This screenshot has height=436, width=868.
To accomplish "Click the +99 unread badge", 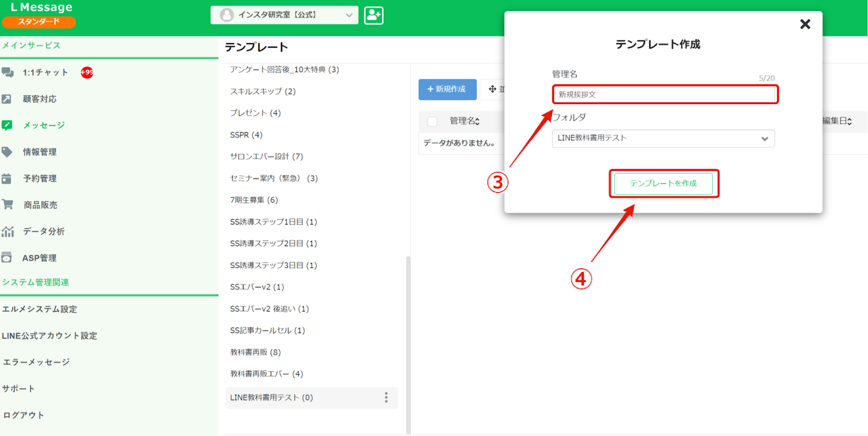I will pyautogui.click(x=87, y=72).
